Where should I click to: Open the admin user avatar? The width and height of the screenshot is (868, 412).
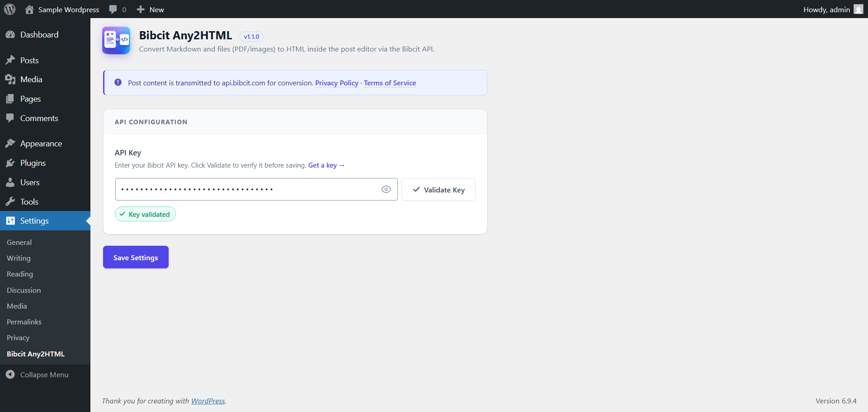pyautogui.click(x=859, y=9)
